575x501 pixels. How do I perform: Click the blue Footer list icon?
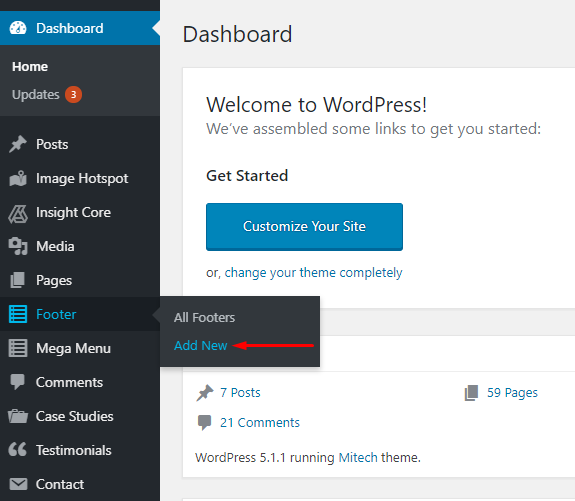pyautogui.click(x=18, y=314)
